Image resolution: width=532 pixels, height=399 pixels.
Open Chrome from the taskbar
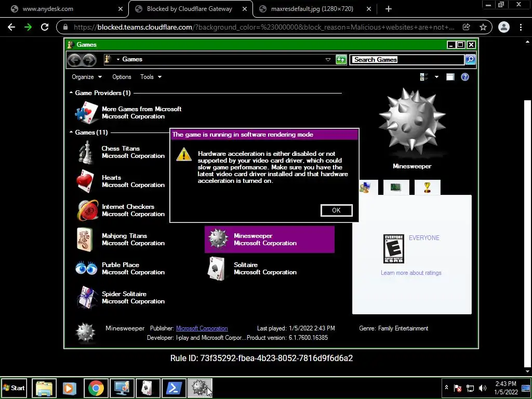[x=96, y=388]
